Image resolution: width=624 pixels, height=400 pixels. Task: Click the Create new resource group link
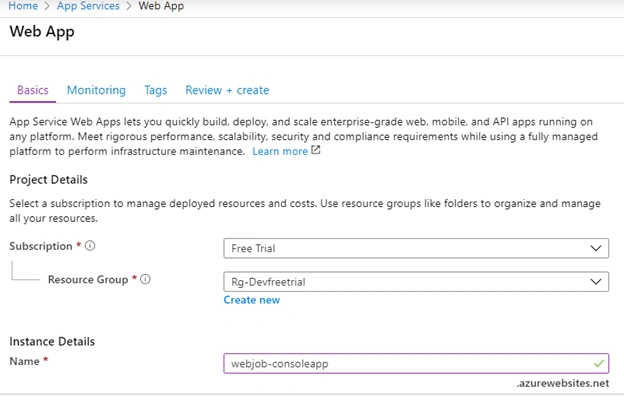point(252,300)
